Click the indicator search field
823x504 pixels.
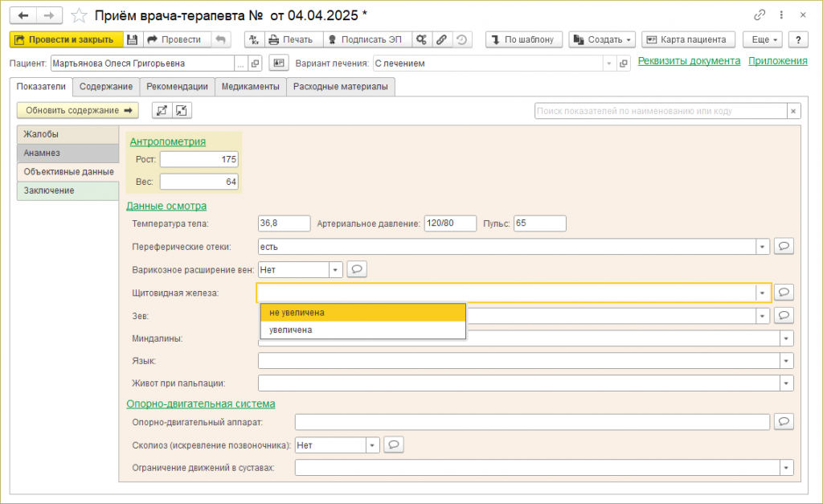661,111
